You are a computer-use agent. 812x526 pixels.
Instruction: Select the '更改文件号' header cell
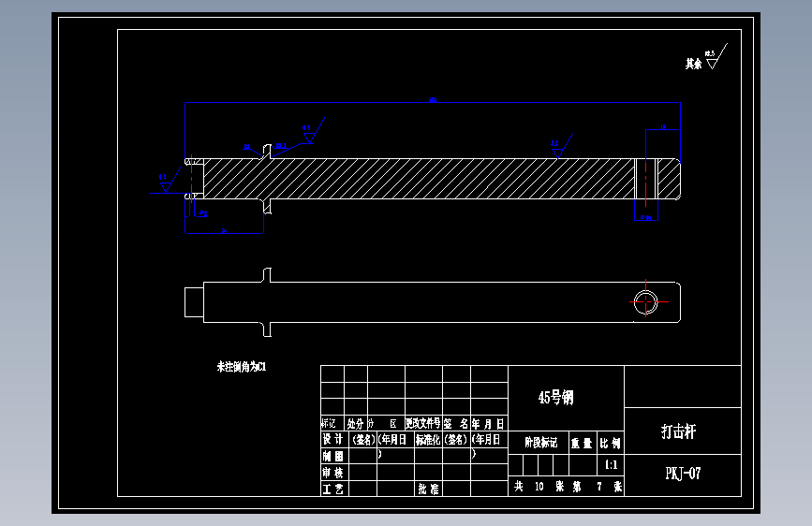point(423,423)
